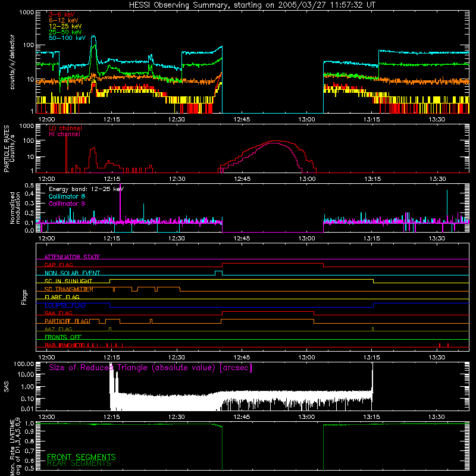
Task: Select the 25-50 keV legend label
Action: [65, 32]
